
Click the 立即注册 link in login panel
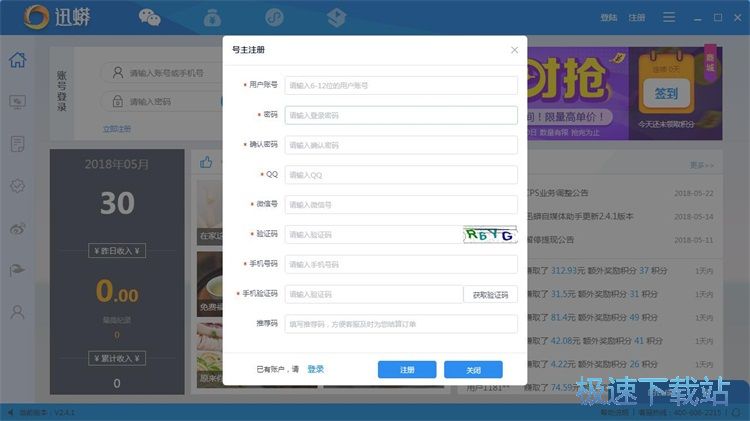tap(117, 129)
